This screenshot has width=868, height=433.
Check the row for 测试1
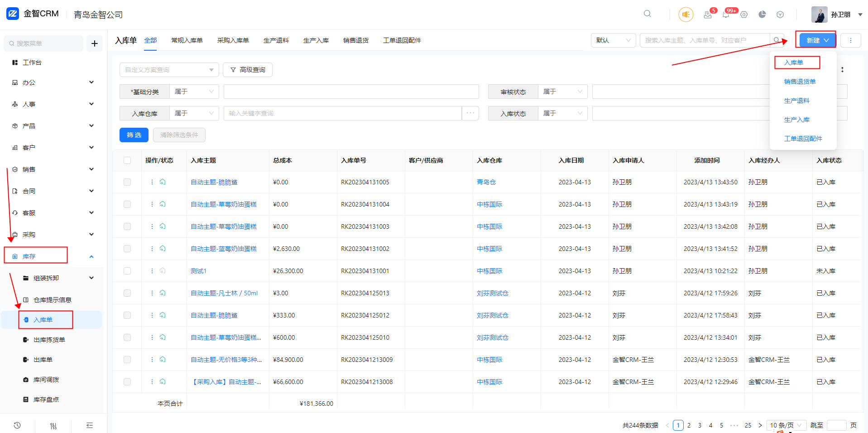click(x=127, y=271)
